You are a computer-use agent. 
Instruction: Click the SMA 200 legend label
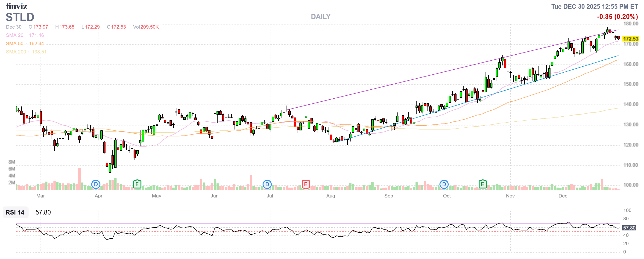tap(16, 52)
